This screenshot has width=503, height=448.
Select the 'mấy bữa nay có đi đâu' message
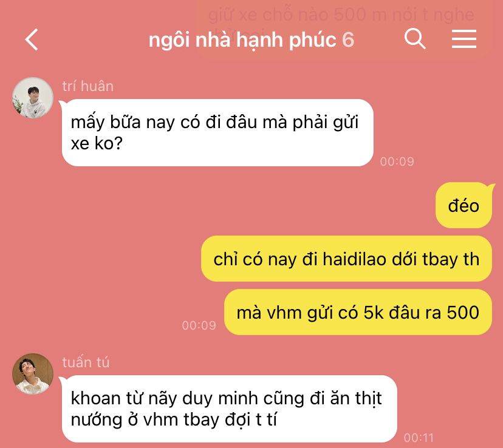pos(217,132)
